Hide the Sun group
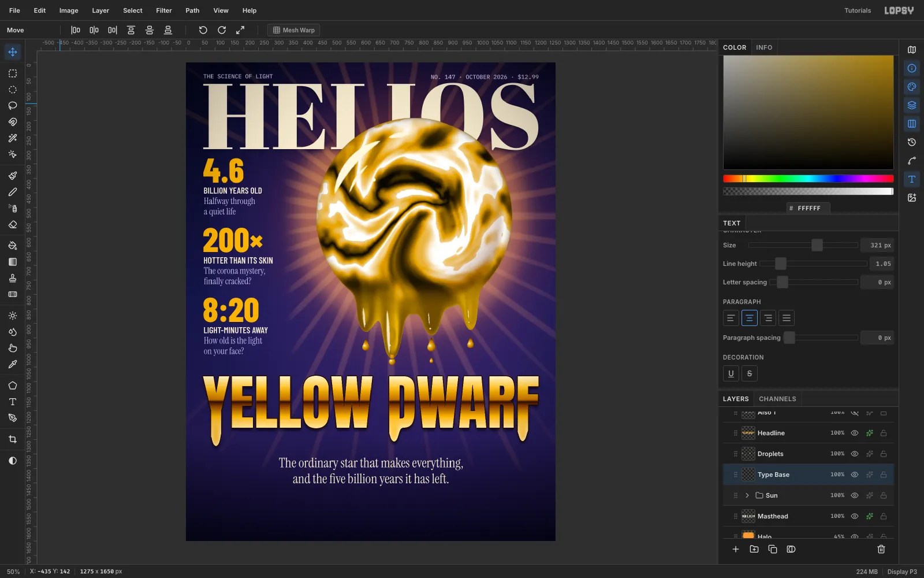 tap(855, 495)
